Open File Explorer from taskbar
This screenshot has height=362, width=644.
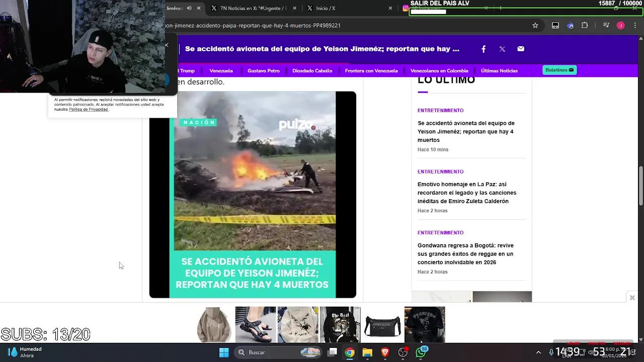point(367,352)
